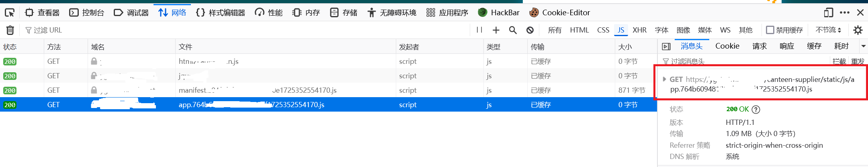The height and width of the screenshot is (167, 868).
Task: Open the 样式编辑器 style editor tab
Action: click(x=221, y=13)
